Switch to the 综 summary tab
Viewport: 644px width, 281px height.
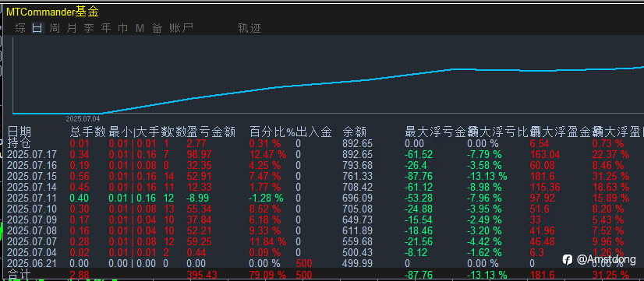click(20, 28)
